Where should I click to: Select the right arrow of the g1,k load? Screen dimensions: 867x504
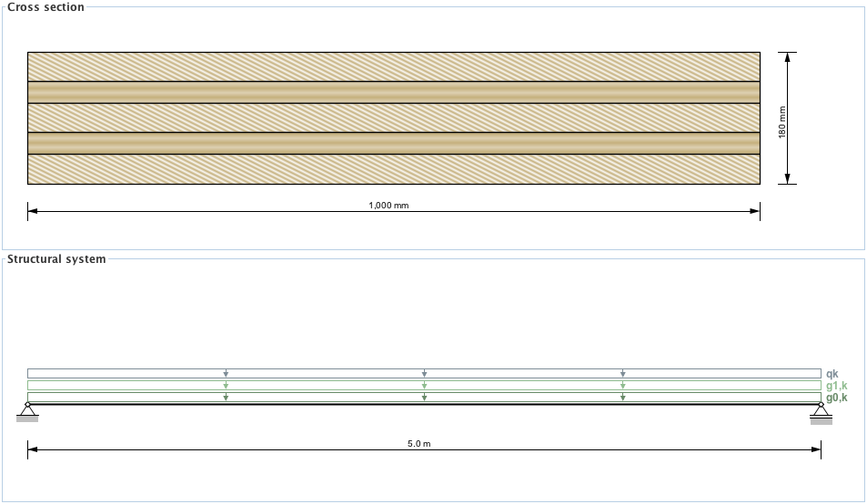click(622, 386)
